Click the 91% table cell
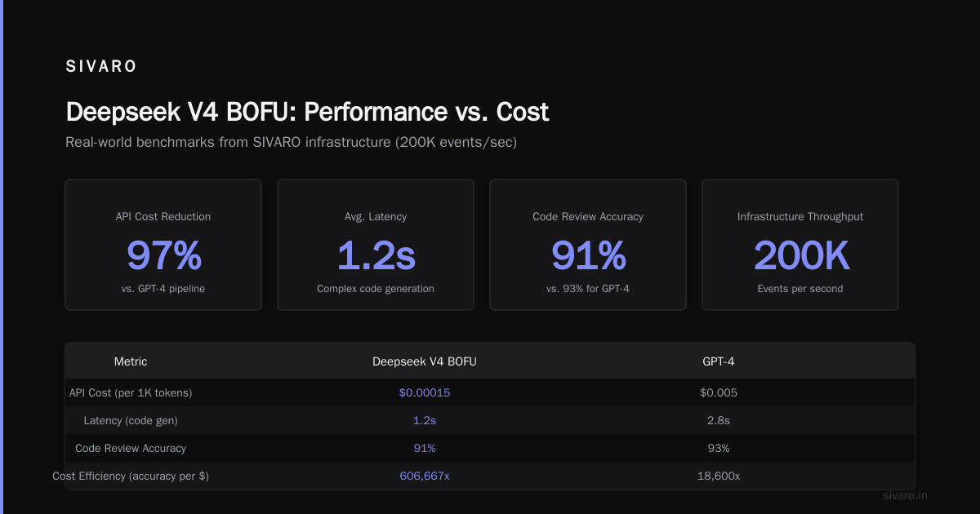 (425, 448)
